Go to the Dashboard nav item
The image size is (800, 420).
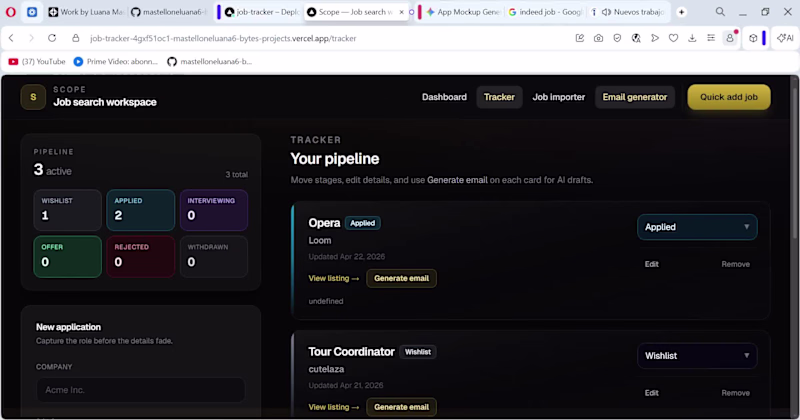click(444, 97)
